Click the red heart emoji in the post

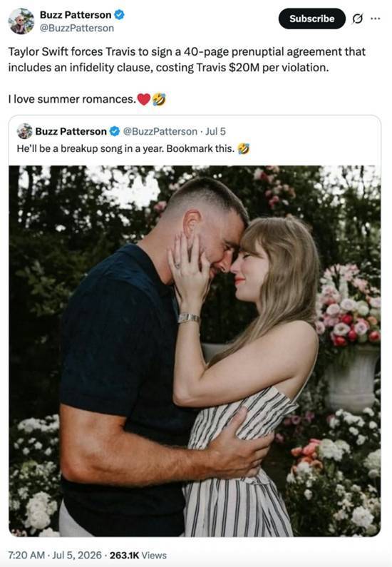(144, 99)
